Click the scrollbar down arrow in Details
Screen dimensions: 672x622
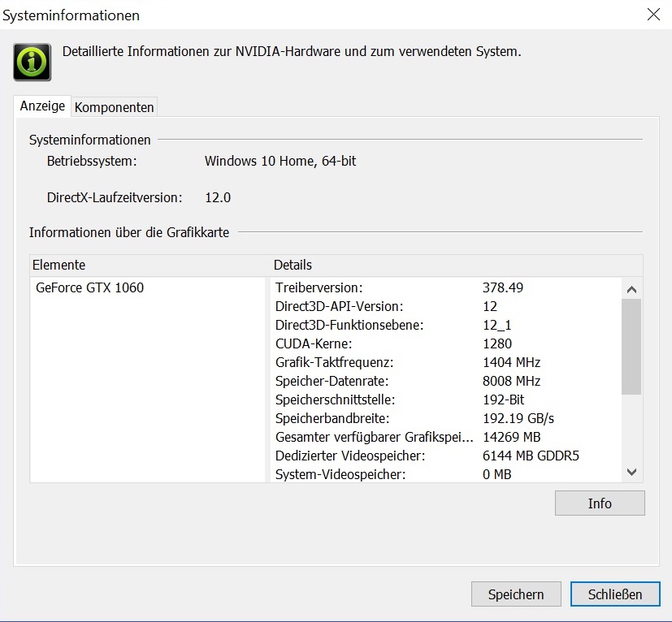[632, 473]
